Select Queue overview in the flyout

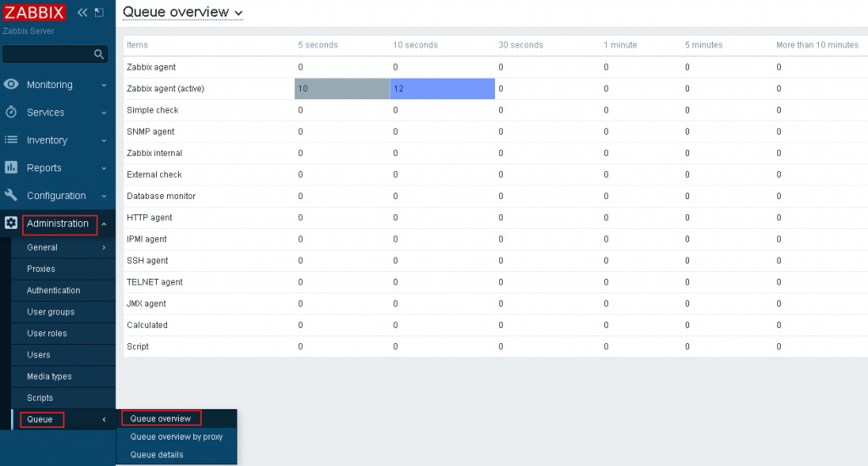click(x=160, y=419)
